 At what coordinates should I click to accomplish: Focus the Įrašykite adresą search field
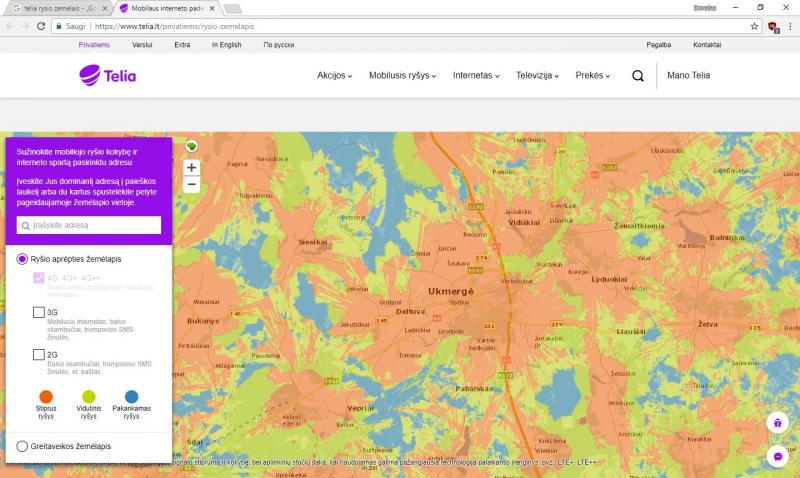coord(89,225)
